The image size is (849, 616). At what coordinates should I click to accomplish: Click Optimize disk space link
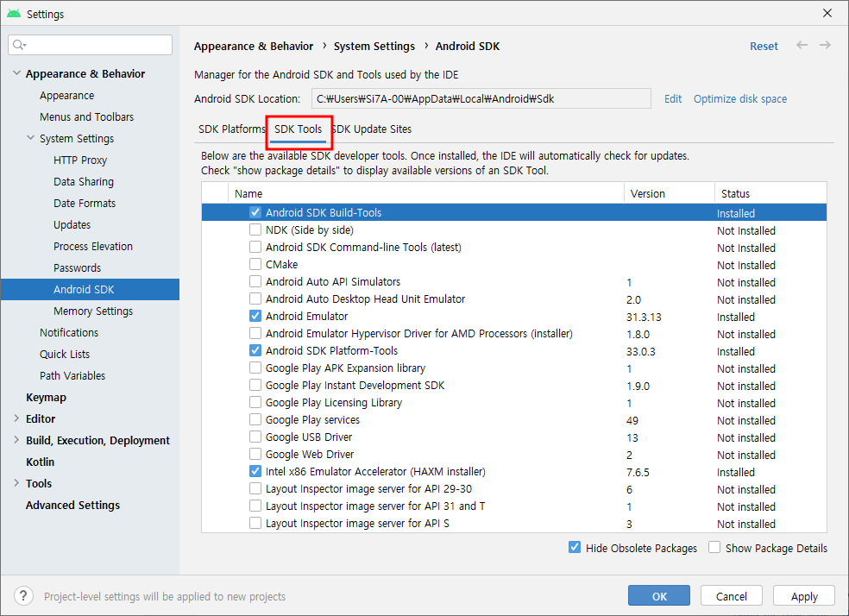click(740, 98)
